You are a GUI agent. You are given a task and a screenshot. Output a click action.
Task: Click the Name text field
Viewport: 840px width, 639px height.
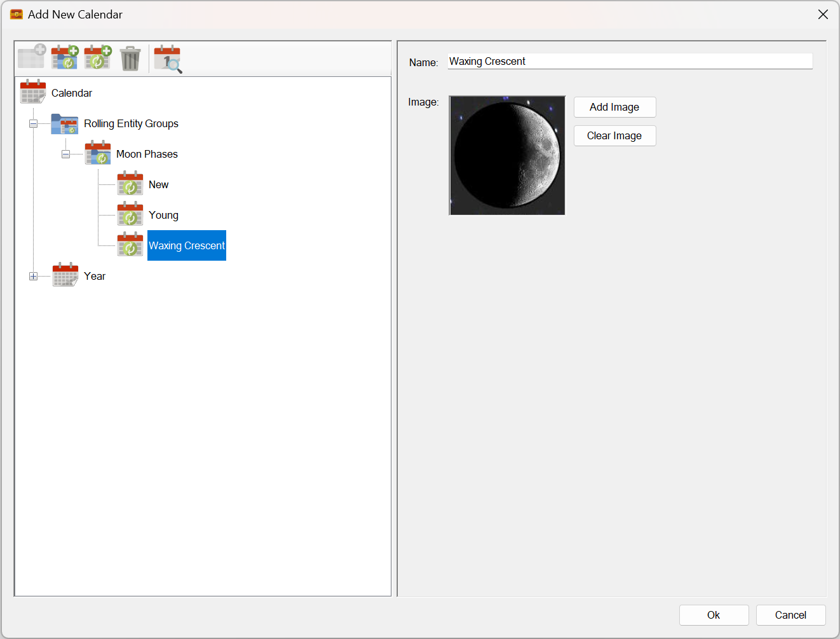[x=629, y=62]
